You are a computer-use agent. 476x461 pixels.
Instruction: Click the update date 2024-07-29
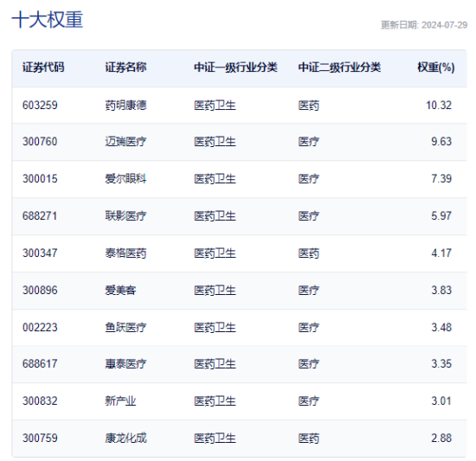[x=445, y=25]
